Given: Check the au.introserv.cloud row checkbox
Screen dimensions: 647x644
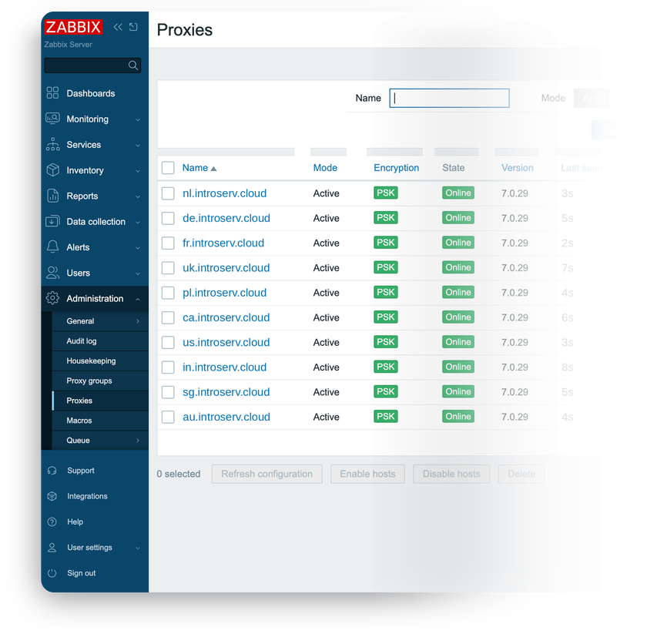Looking at the screenshot, I should [x=168, y=417].
